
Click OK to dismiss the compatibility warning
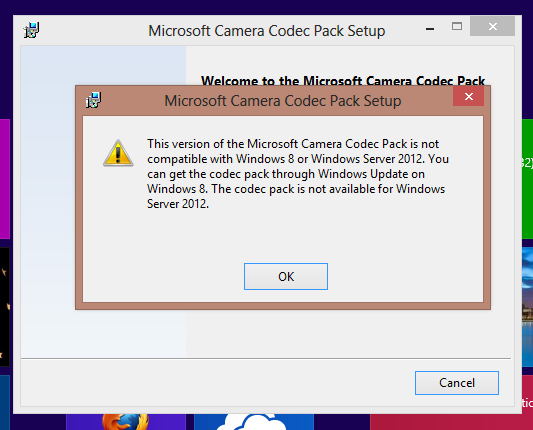[286, 276]
